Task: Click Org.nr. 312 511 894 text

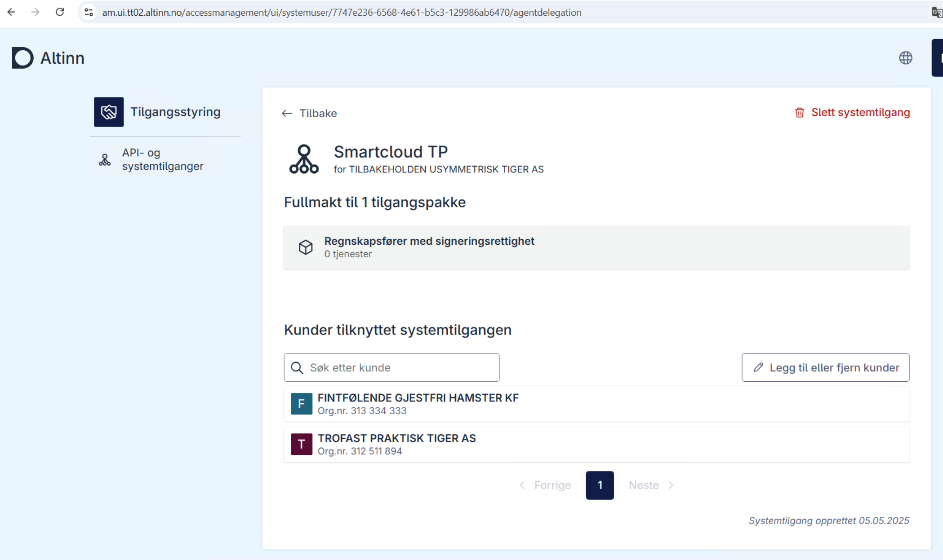Action: 360,451
